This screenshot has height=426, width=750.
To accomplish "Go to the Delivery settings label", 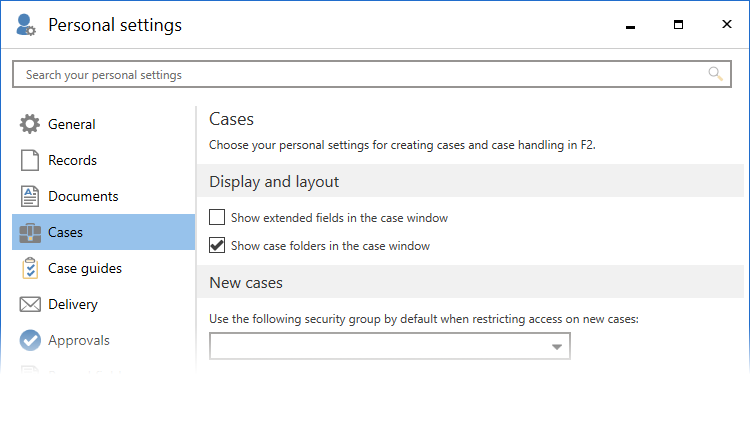I will (73, 305).
